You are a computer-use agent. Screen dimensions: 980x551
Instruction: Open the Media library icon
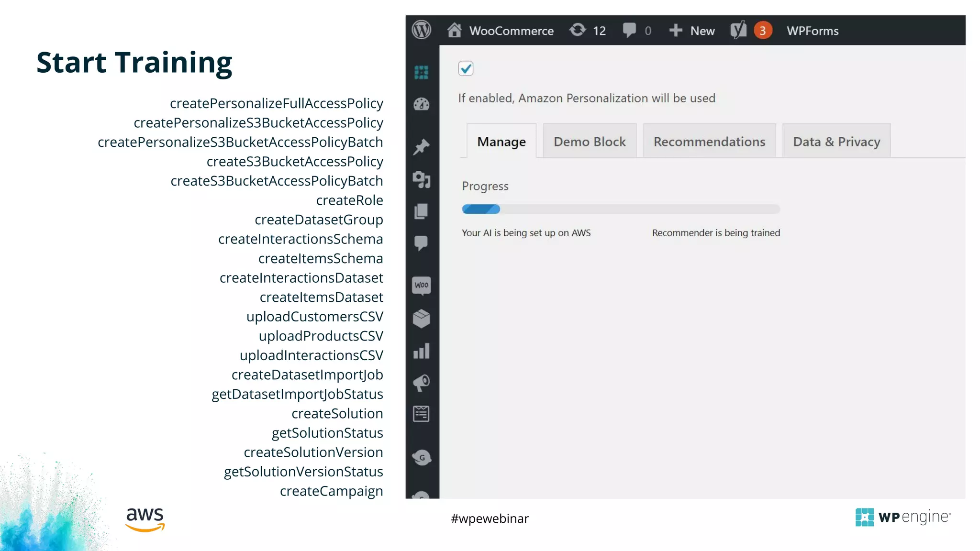[421, 179]
